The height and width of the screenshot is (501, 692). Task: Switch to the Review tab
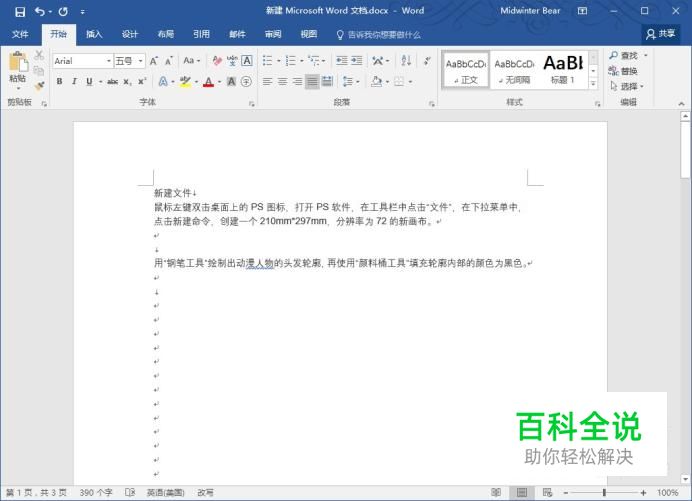tap(273, 34)
